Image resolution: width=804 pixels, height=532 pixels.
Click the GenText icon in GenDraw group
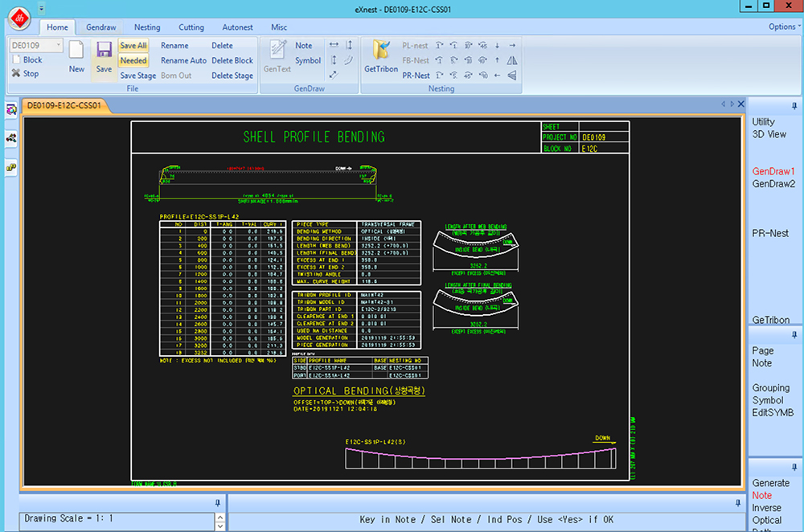(x=277, y=51)
